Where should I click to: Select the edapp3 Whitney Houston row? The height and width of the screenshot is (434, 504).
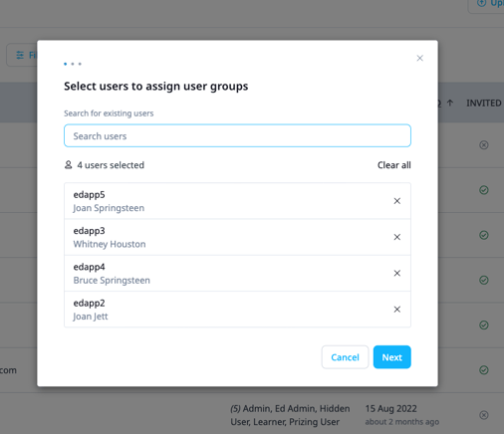[237, 237]
